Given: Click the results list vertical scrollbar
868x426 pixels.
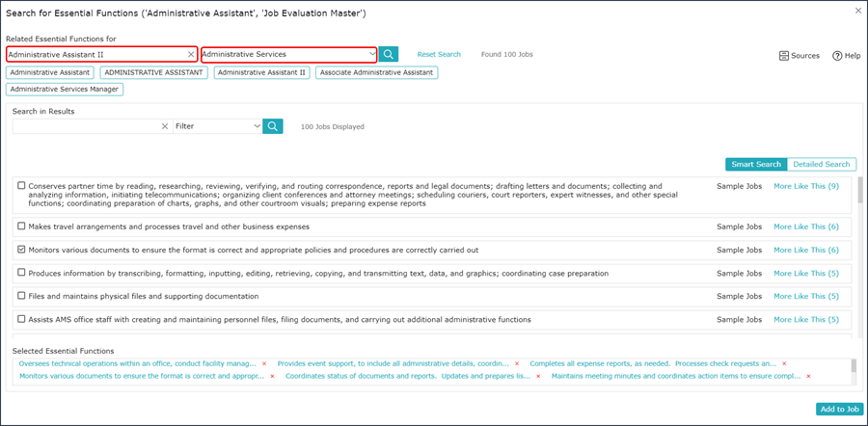Looking at the screenshot, I should pyautogui.click(x=859, y=254).
